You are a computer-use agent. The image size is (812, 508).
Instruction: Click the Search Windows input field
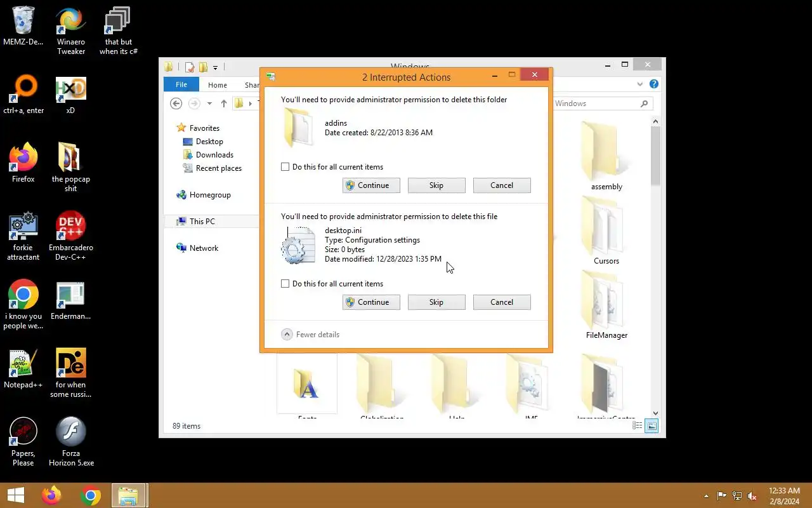click(595, 104)
